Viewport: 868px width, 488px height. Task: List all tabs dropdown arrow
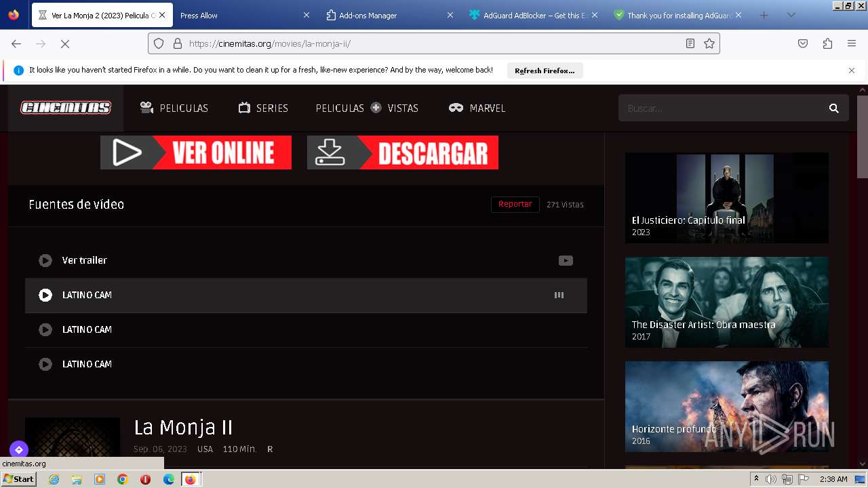pyautogui.click(x=791, y=15)
